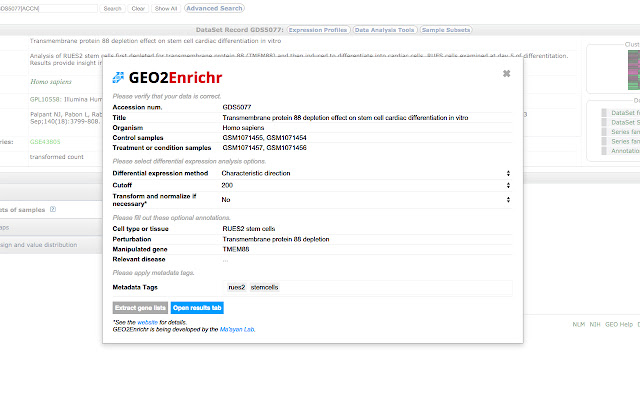This screenshot has height=400, width=640.
Task: Click the NLM footer link
Action: (578, 324)
